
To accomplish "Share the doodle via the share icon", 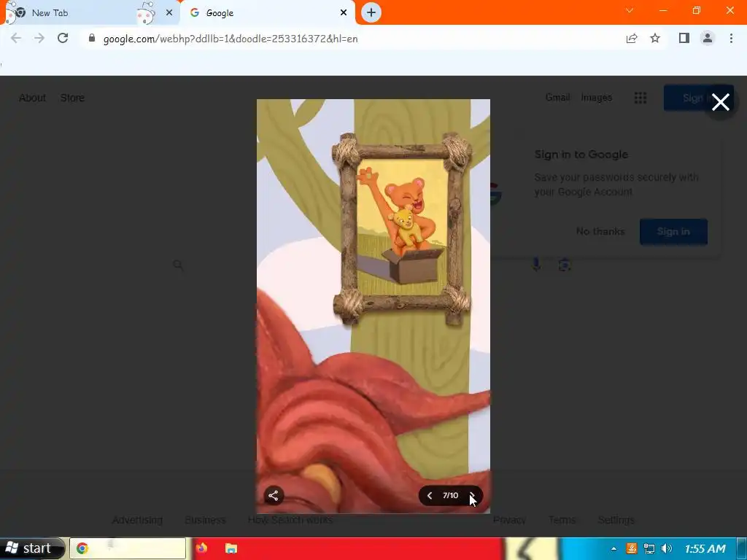I will pos(274,495).
